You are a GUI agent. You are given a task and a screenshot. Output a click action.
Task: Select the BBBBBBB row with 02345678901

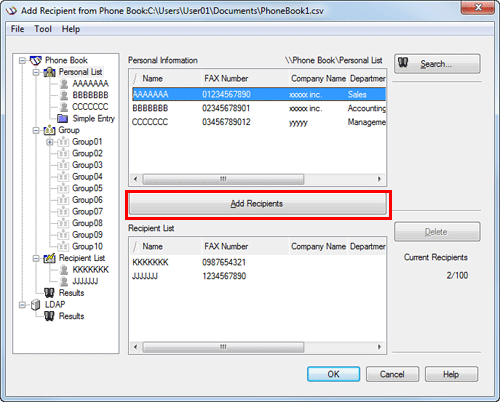coord(259,108)
